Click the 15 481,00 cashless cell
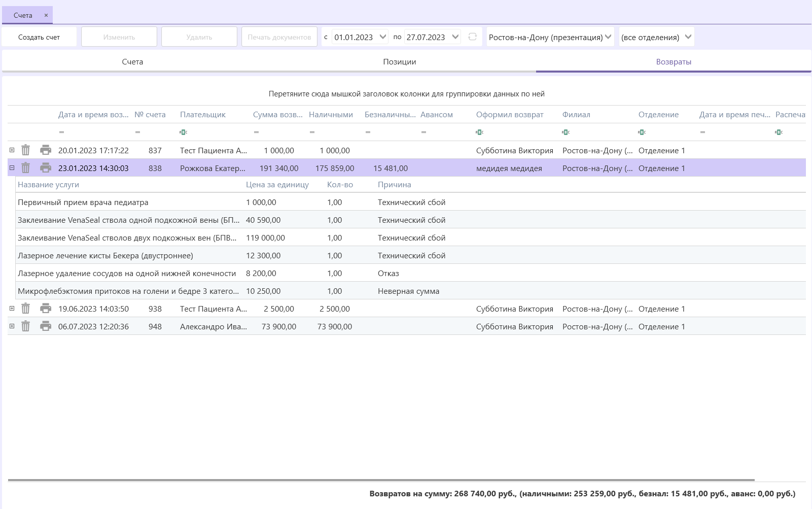 click(x=391, y=168)
